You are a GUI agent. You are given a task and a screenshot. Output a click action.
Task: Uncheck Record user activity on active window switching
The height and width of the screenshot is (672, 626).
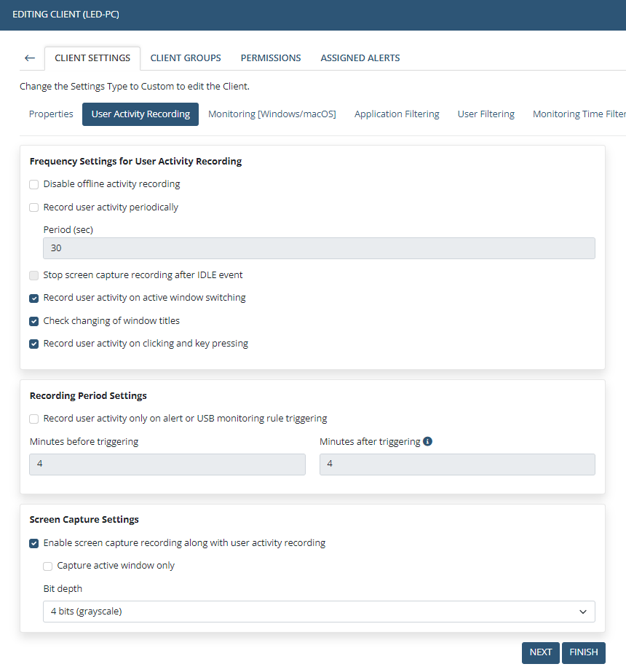pyautogui.click(x=34, y=298)
